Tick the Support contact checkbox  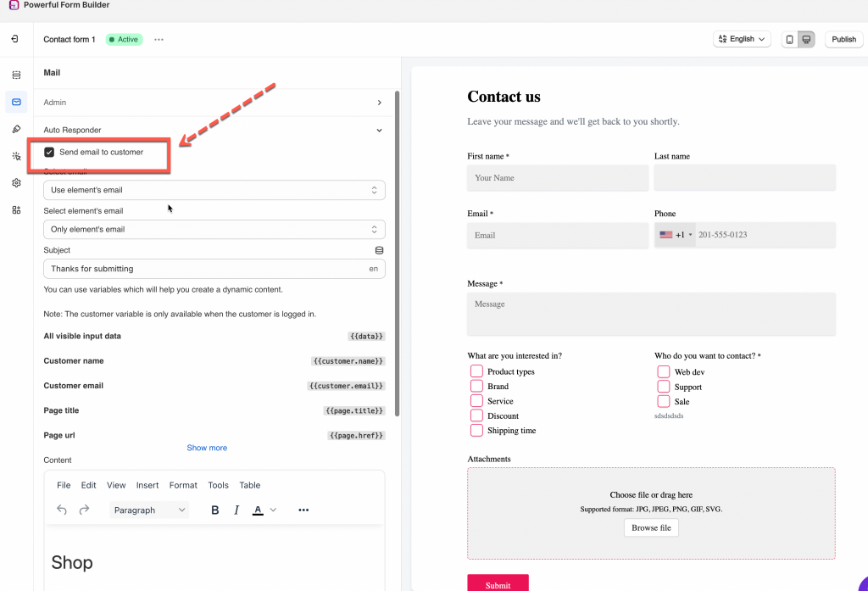tap(664, 387)
